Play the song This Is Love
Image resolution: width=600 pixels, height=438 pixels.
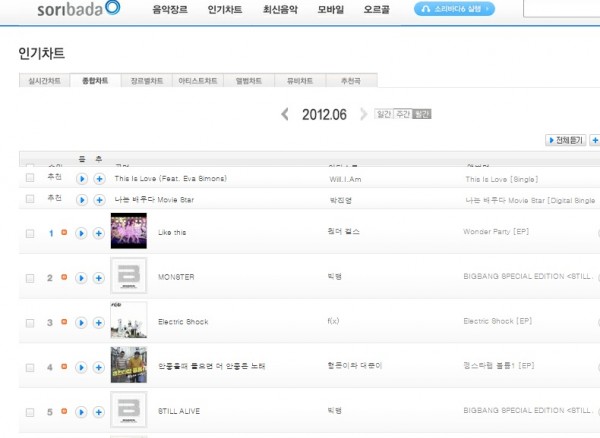[x=82, y=179]
